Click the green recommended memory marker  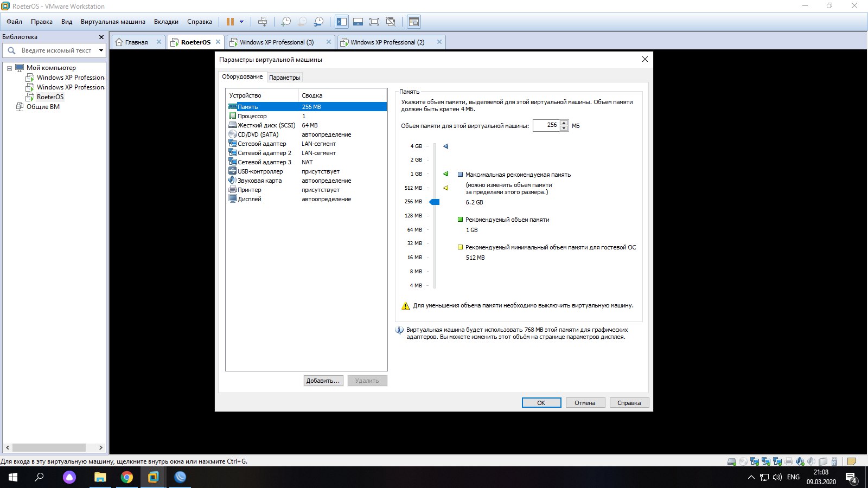(446, 174)
